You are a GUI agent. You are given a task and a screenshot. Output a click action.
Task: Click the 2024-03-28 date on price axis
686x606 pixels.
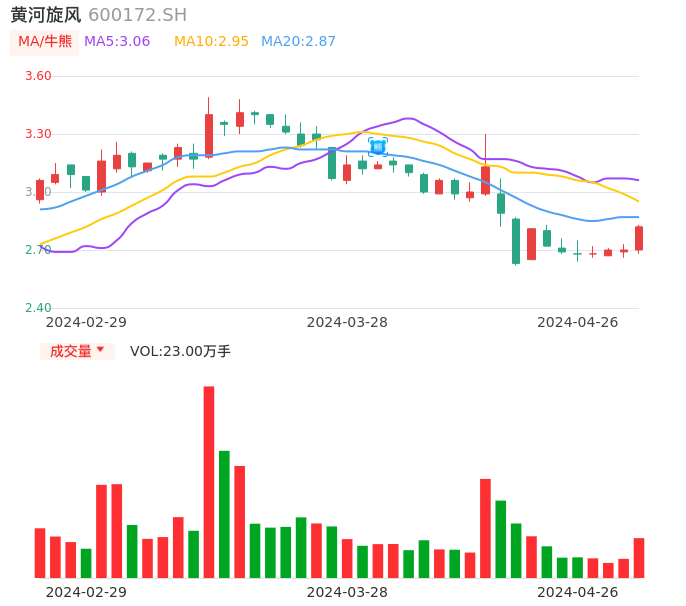click(x=347, y=322)
